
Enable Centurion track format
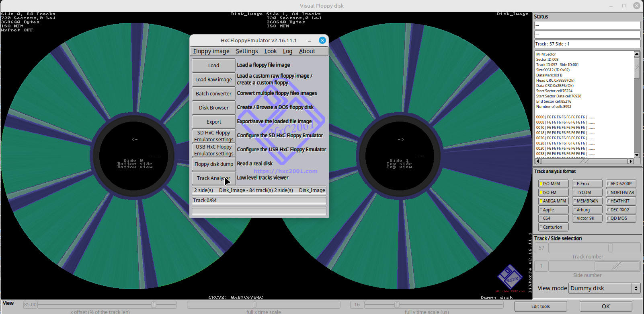[554, 227]
